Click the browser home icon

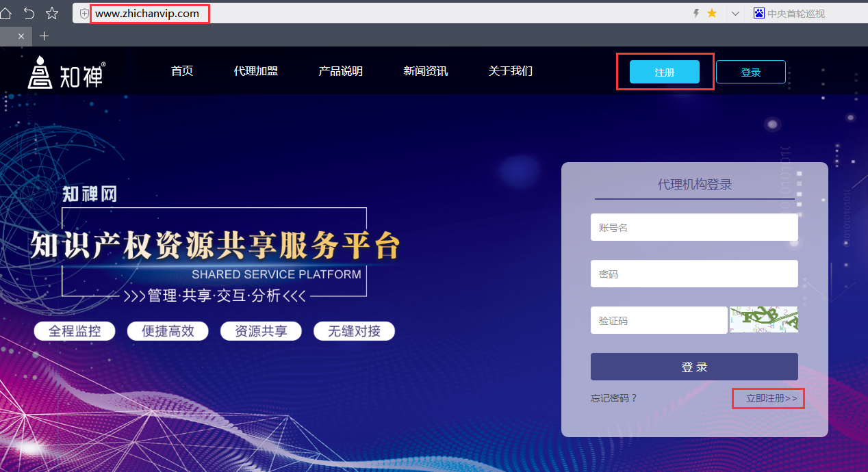pos(5,13)
